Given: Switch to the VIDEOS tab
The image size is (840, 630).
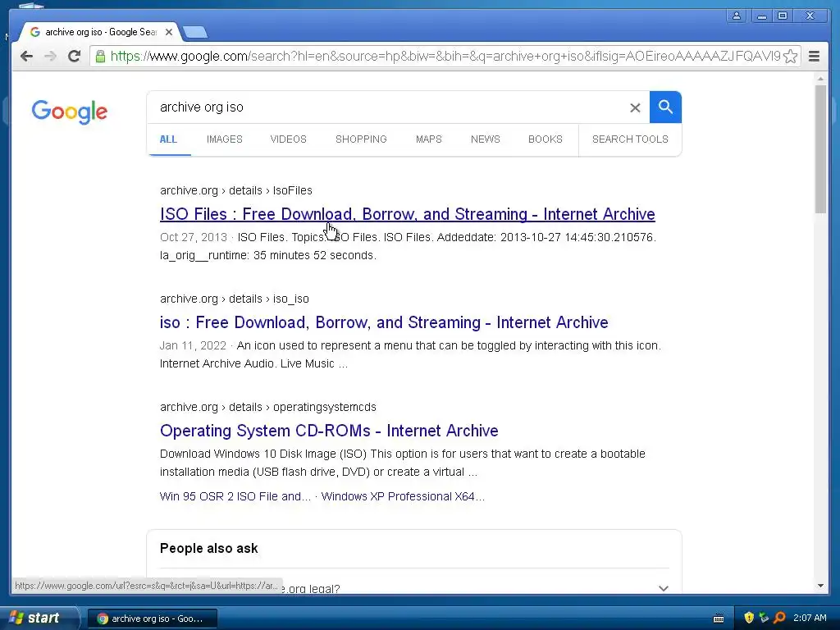Looking at the screenshot, I should [288, 139].
